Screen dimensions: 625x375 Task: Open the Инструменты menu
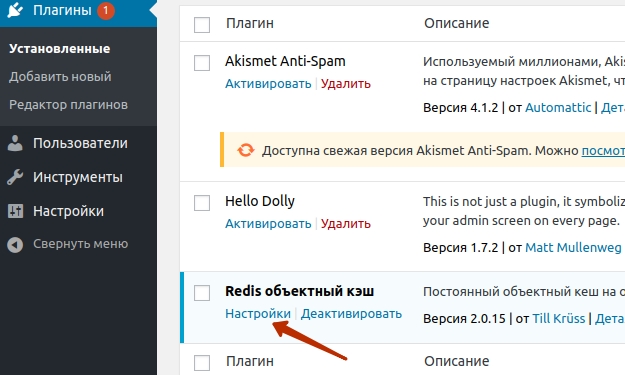[x=78, y=177]
